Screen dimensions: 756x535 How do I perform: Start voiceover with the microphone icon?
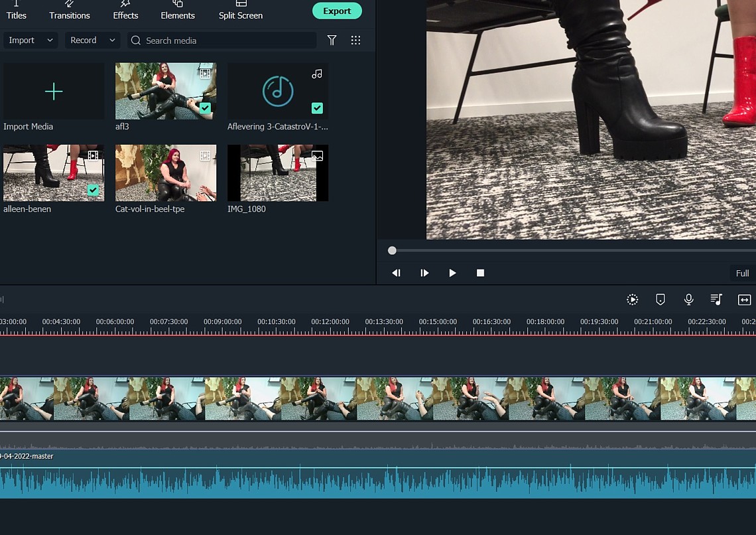point(688,299)
